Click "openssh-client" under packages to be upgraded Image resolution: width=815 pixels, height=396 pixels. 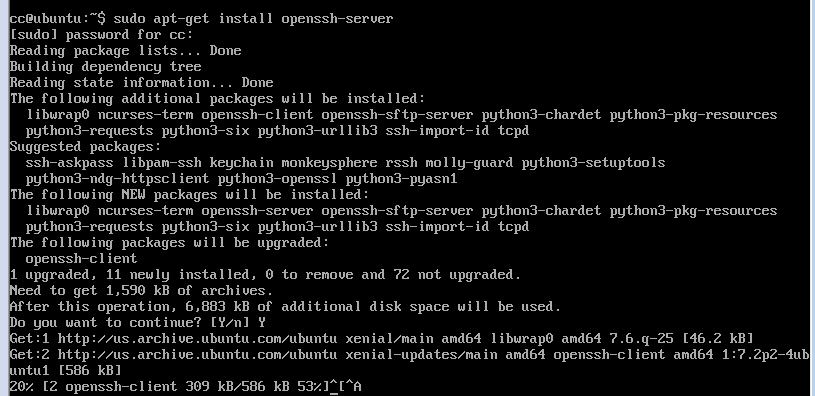[x=81, y=259]
